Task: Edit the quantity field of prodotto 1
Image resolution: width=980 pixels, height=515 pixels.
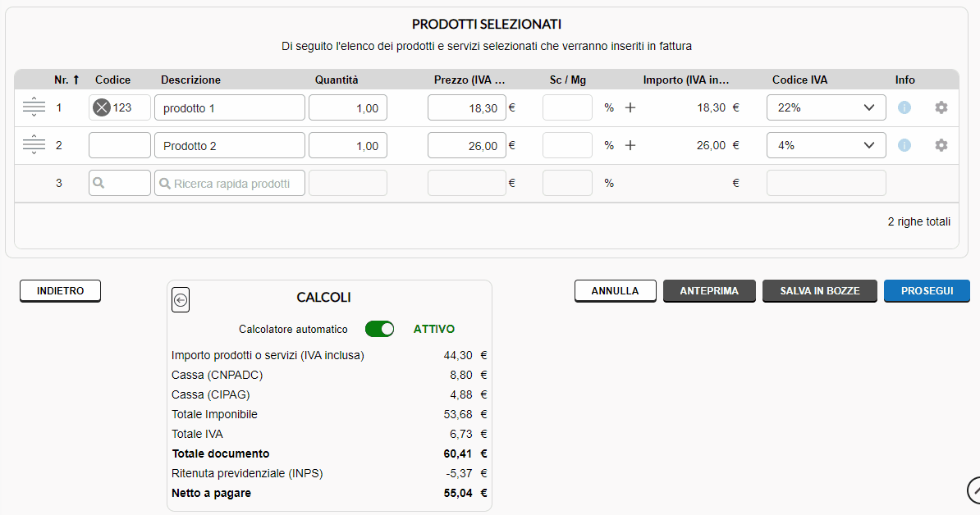Action: click(347, 107)
